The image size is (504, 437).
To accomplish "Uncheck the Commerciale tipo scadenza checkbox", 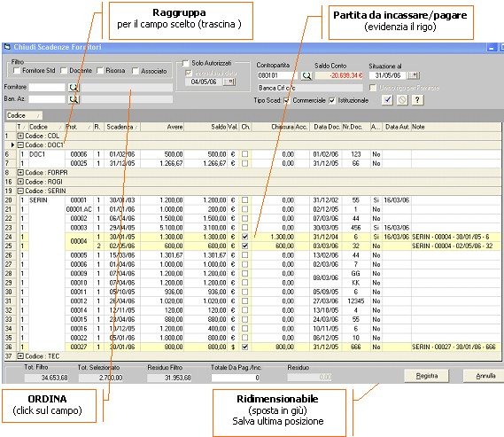I will (x=286, y=101).
